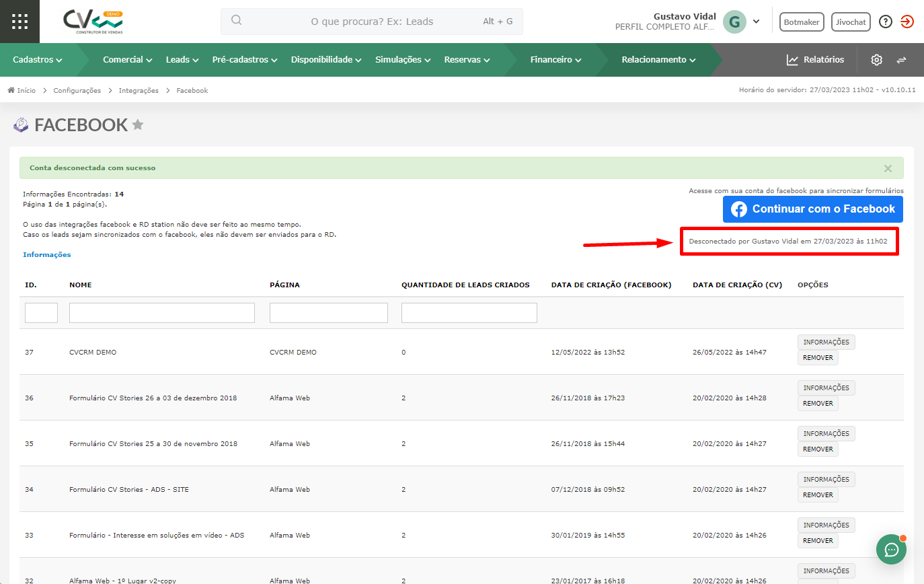Click the search magnifier icon
Image resolution: width=924 pixels, height=584 pixels.
(237, 21)
